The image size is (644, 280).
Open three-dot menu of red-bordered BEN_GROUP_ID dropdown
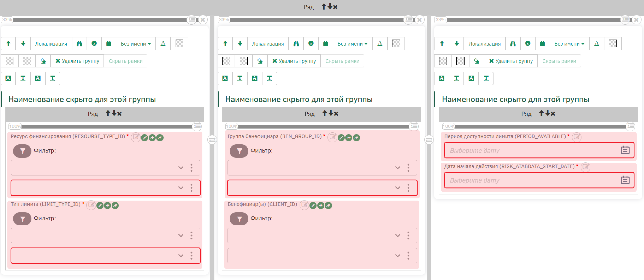[408, 188]
